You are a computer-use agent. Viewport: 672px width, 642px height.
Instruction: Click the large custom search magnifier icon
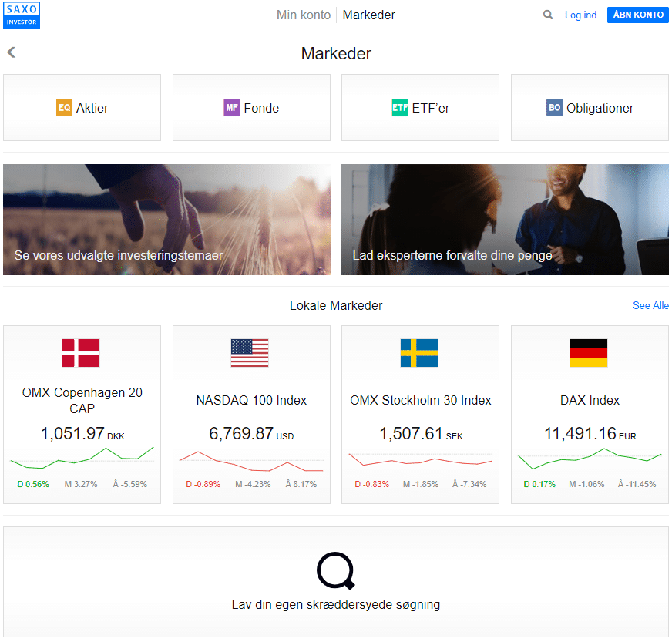coord(336,571)
